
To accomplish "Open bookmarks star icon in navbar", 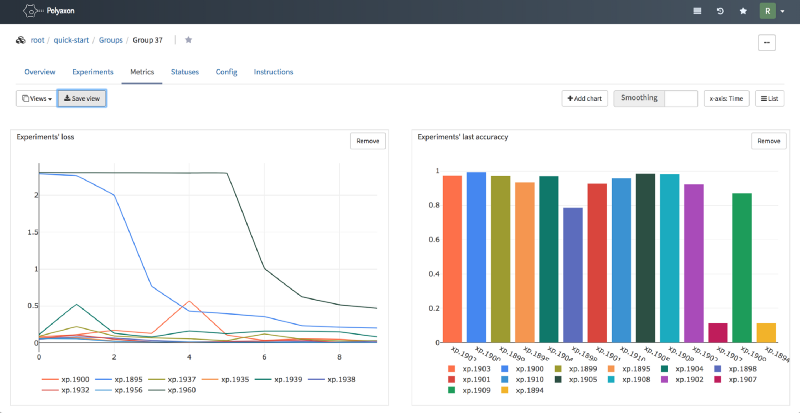I will click(743, 11).
